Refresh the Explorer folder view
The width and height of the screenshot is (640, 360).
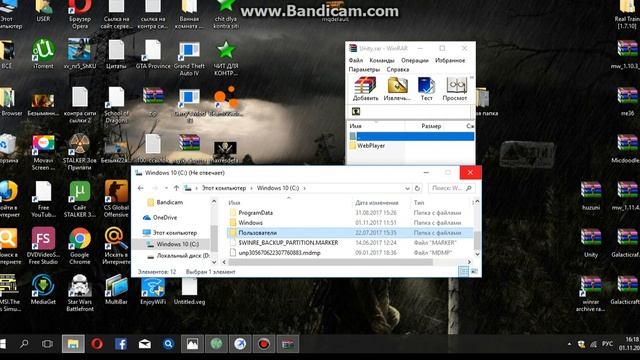(417, 188)
